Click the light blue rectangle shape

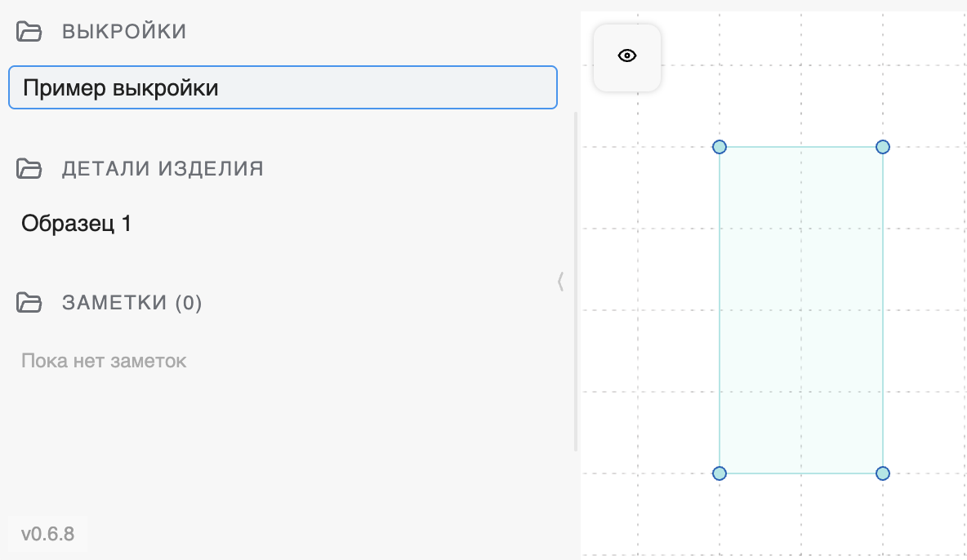(801, 310)
